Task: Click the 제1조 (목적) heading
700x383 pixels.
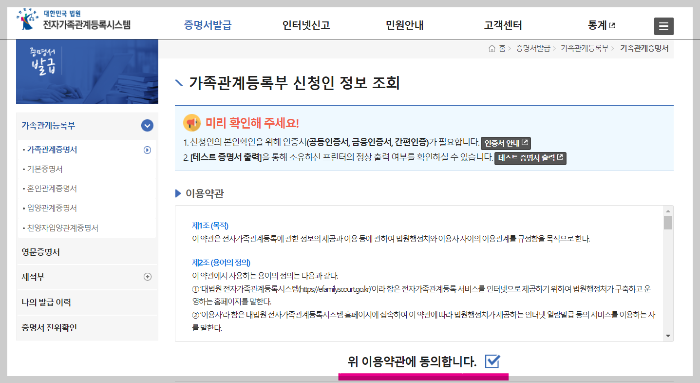Action: tap(210, 225)
